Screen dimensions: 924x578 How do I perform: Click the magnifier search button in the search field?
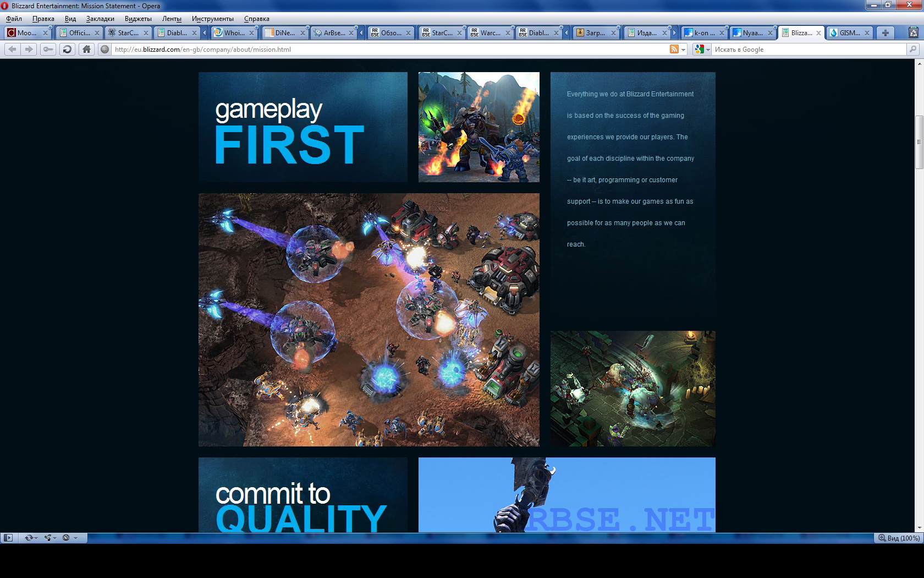[x=913, y=50]
